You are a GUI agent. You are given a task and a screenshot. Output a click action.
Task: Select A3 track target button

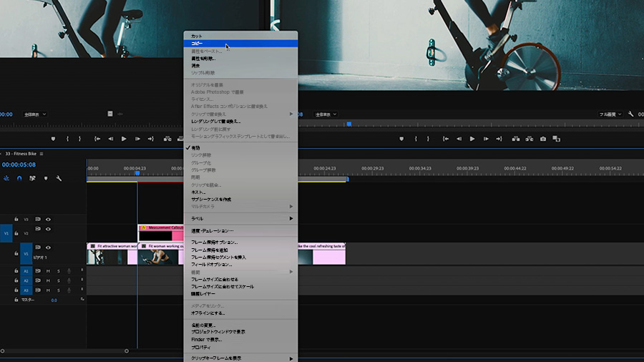pos(26,290)
